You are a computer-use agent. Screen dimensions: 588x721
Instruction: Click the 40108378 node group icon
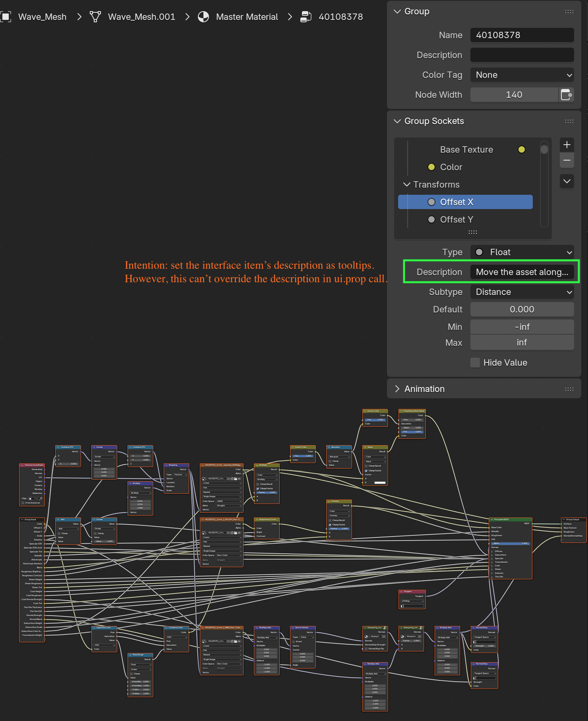click(306, 17)
